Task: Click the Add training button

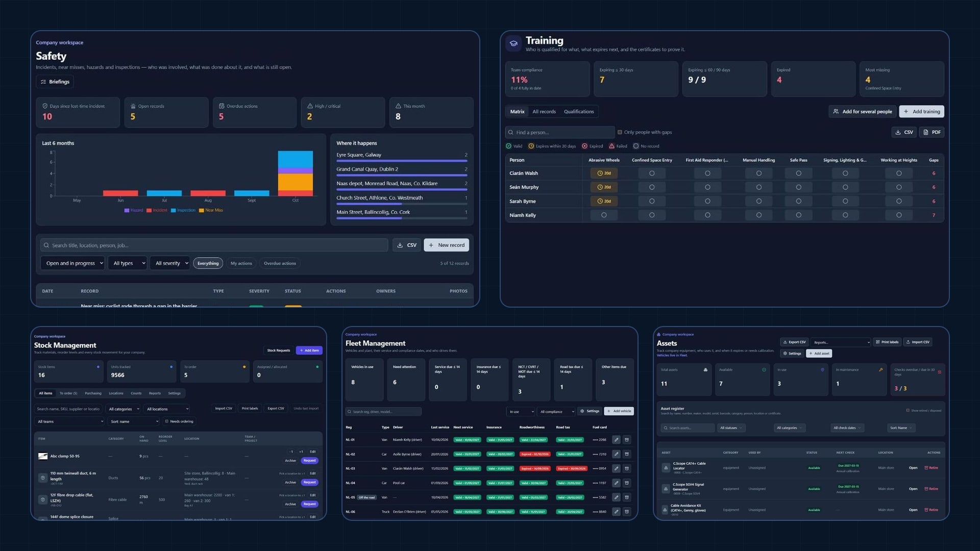Action: coord(921,112)
